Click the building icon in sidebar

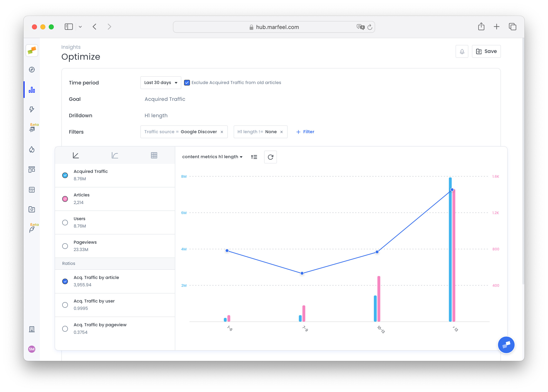(x=32, y=329)
